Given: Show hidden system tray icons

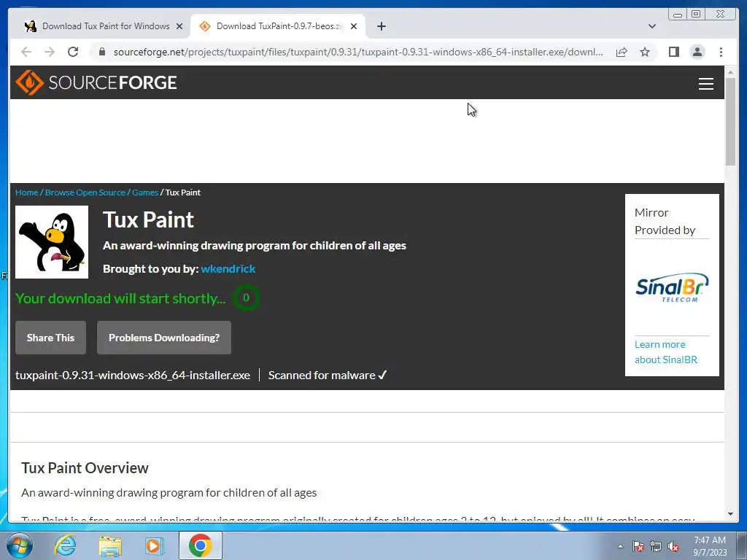Looking at the screenshot, I should [620, 546].
